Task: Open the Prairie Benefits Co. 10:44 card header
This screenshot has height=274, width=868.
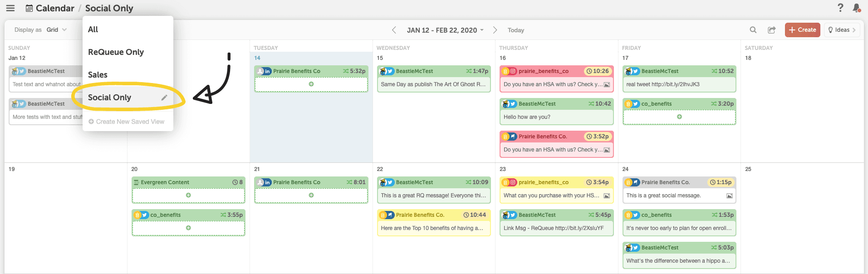Action: click(x=434, y=215)
